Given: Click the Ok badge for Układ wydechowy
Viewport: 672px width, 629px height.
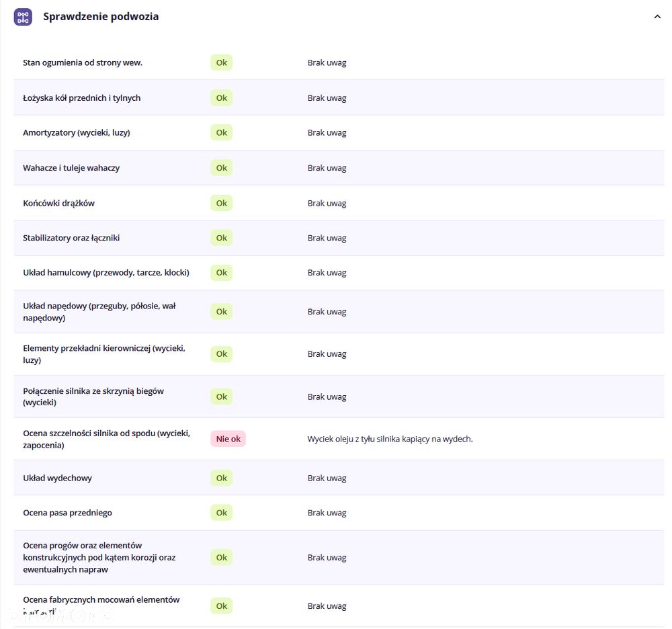Looking at the screenshot, I should [222, 478].
